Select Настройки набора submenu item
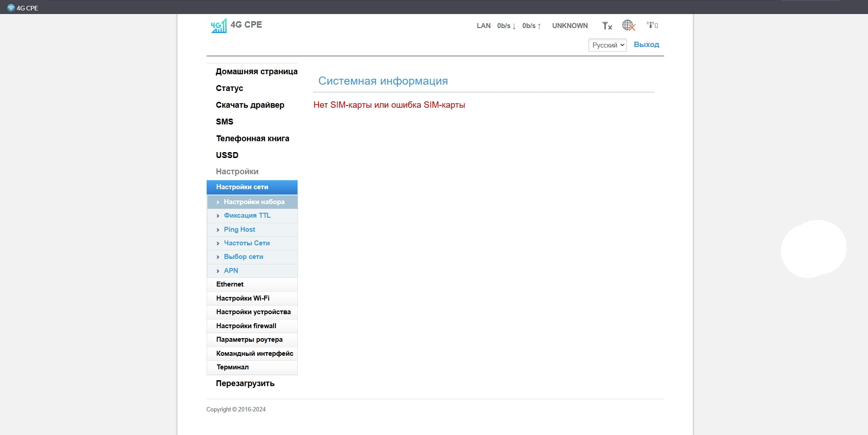Image resolution: width=868 pixels, height=435 pixels. 252,202
